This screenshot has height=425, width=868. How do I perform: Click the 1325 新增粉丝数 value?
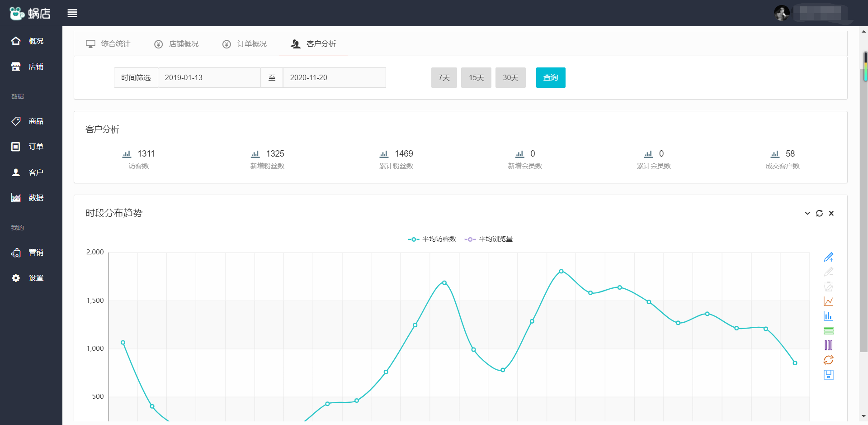point(275,154)
